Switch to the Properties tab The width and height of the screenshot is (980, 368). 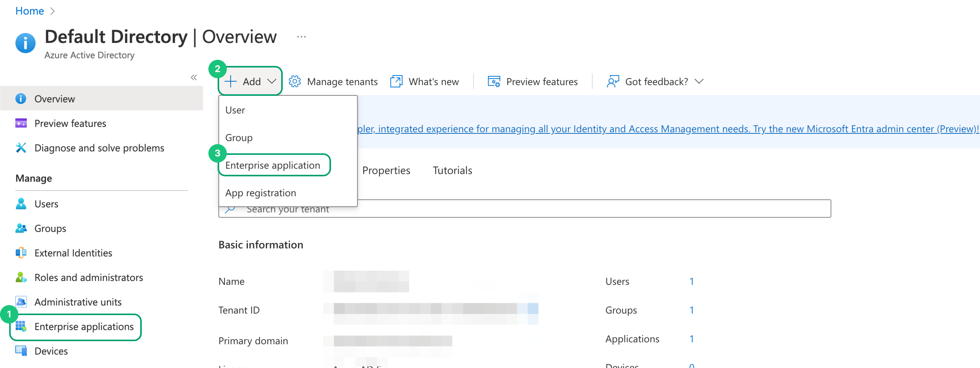[386, 170]
